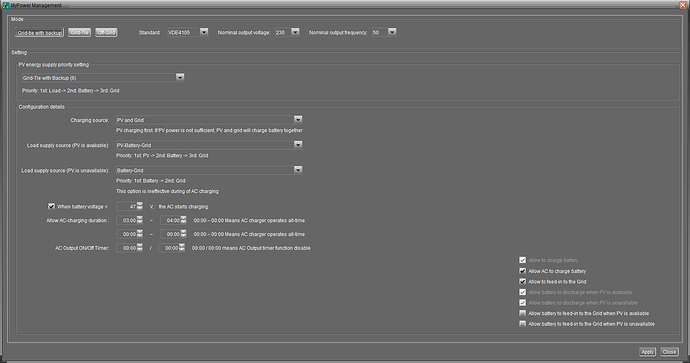Enable battery feed-in to Grid when PV unavailable

(522, 324)
